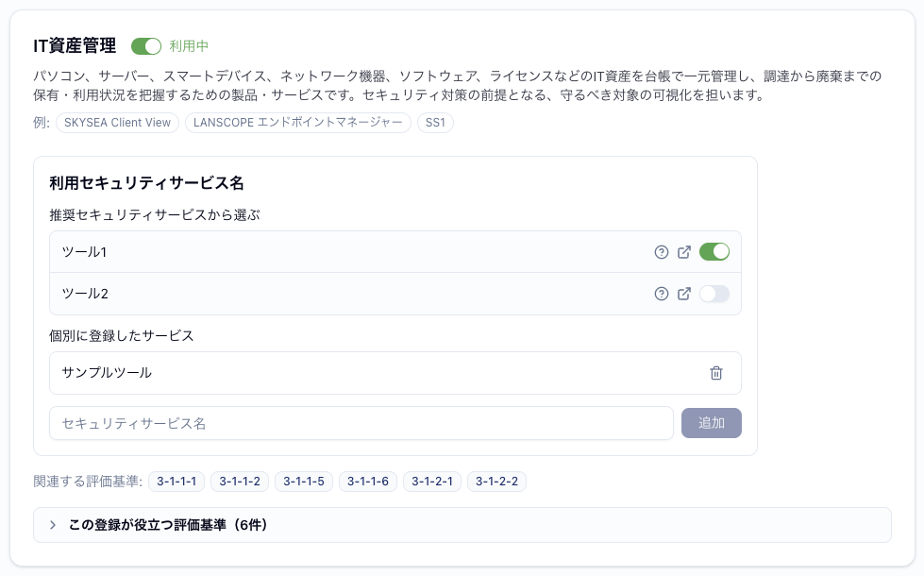This screenshot has height=576, width=924.
Task: Click the help icon for ツール1
Action: pyautogui.click(x=662, y=252)
